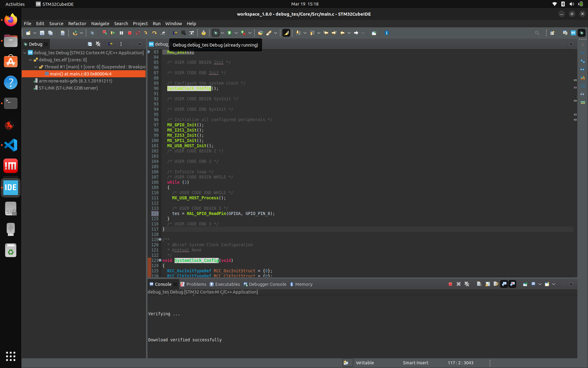Collapse the Thread #1 tree node
The height and width of the screenshot is (368, 588).
coord(36,67)
